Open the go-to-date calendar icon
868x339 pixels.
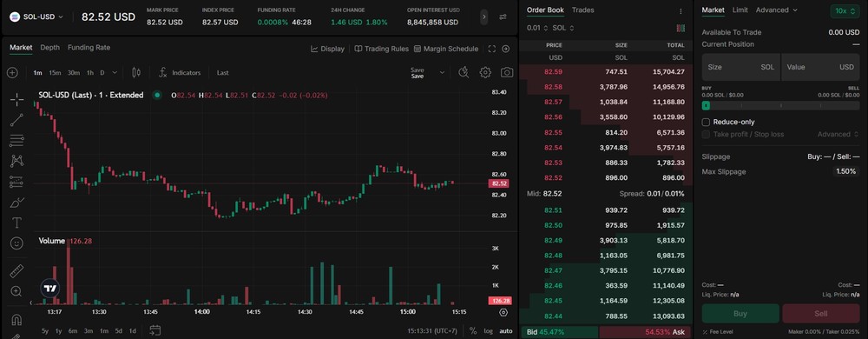(x=155, y=330)
